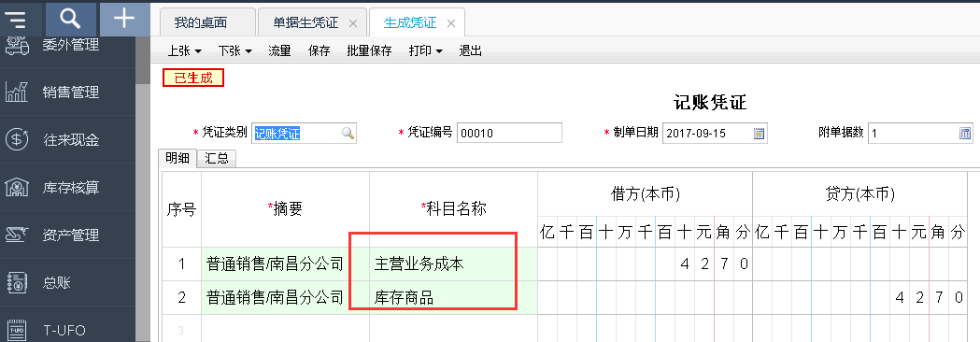Select the 明细 tab
Viewport: 980px width, 342px height.
tap(178, 159)
